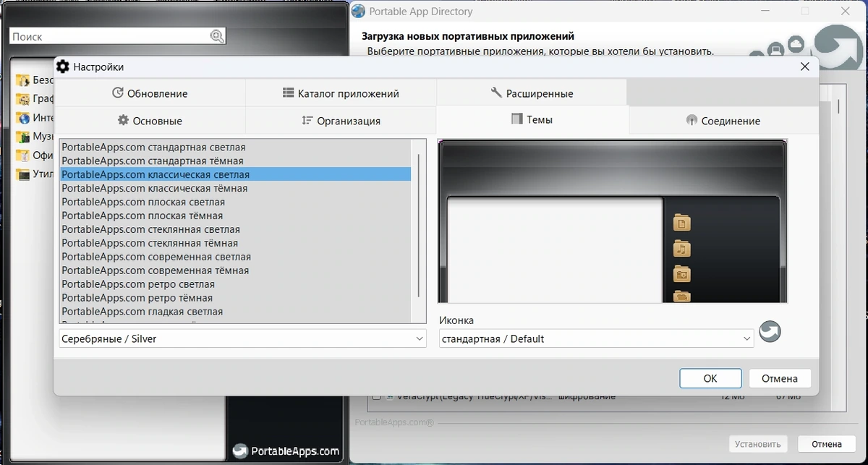The image size is (868, 465).
Task: Select theme 'PortableApps.com современная светлая'
Action: tap(235, 257)
